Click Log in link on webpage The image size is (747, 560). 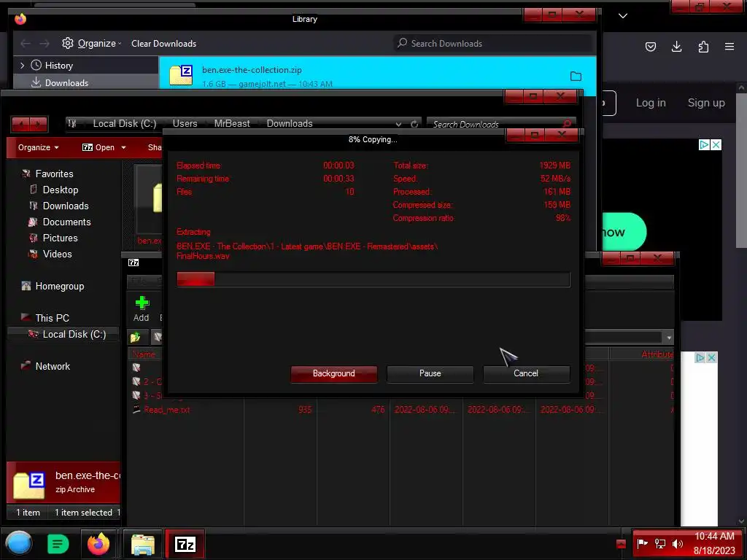651,103
